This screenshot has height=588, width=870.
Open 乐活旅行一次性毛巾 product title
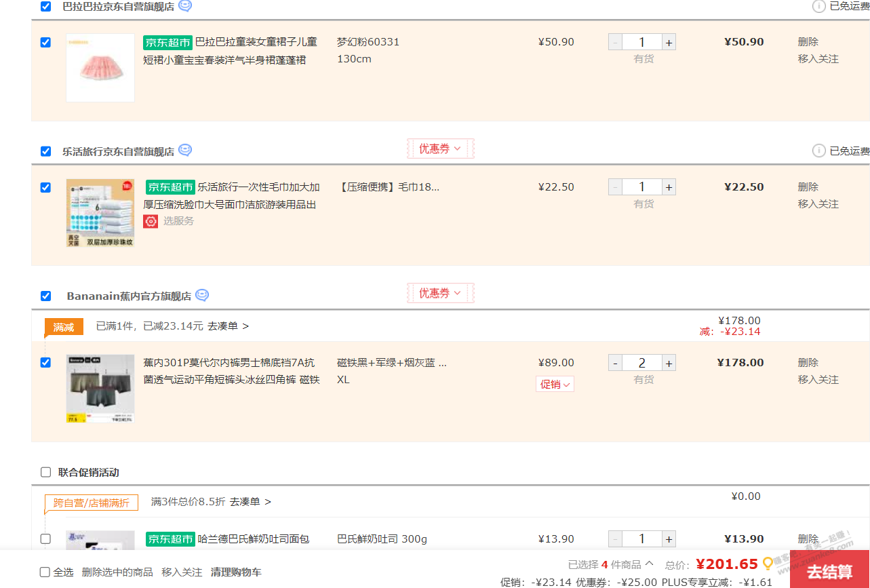click(231, 196)
